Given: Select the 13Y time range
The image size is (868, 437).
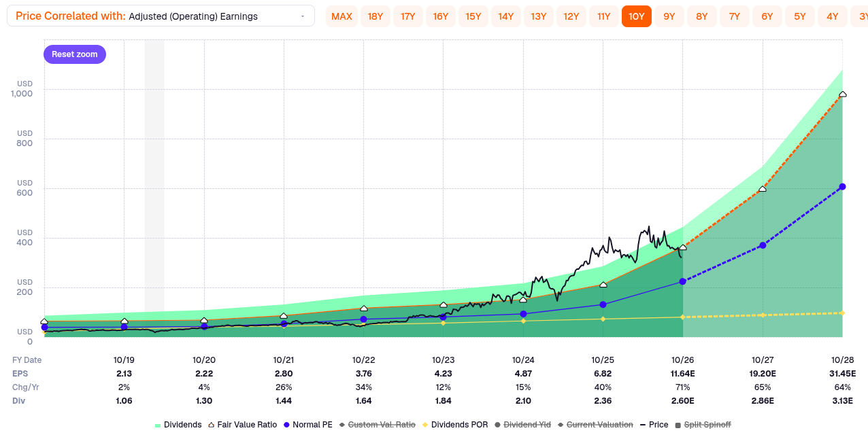Looking at the screenshot, I should point(539,16).
